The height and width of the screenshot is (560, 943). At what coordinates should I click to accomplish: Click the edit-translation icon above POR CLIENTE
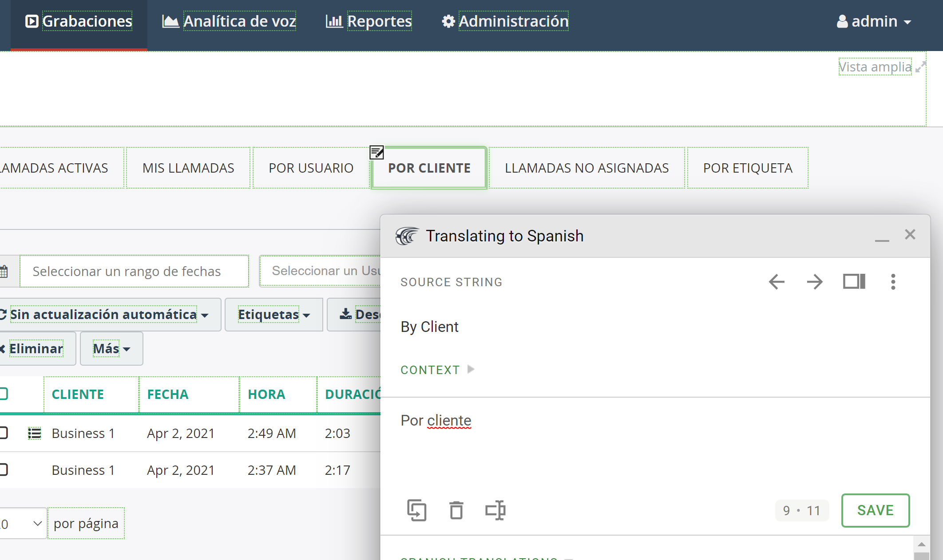pyautogui.click(x=376, y=153)
